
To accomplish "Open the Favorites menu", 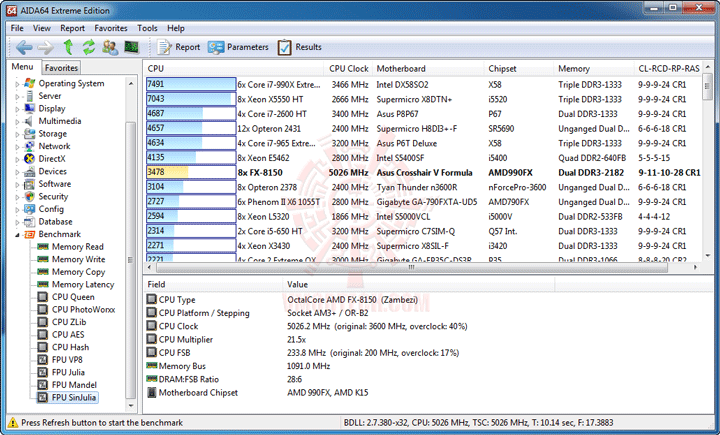I will [x=111, y=28].
